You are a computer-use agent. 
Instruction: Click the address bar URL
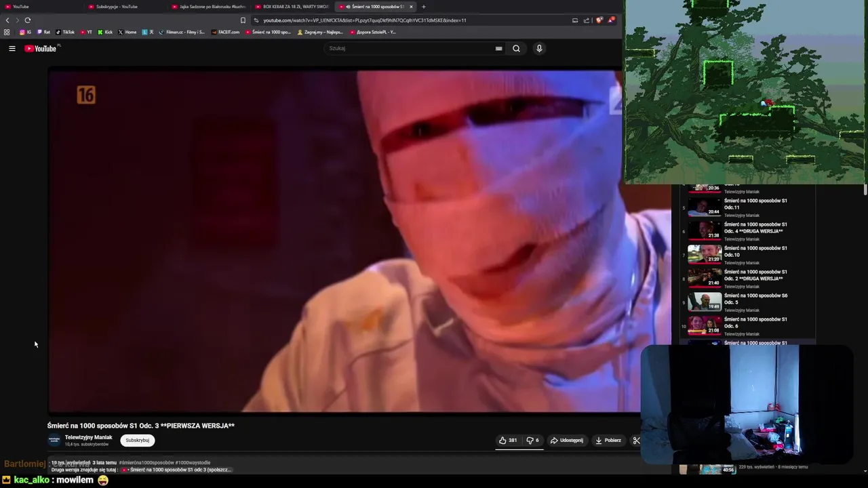(x=365, y=20)
